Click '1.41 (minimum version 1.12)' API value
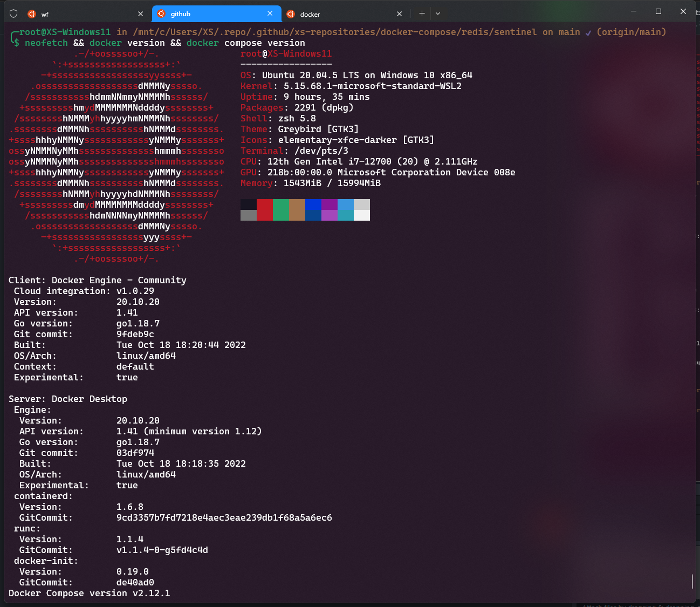 click(x=189, y=432)
